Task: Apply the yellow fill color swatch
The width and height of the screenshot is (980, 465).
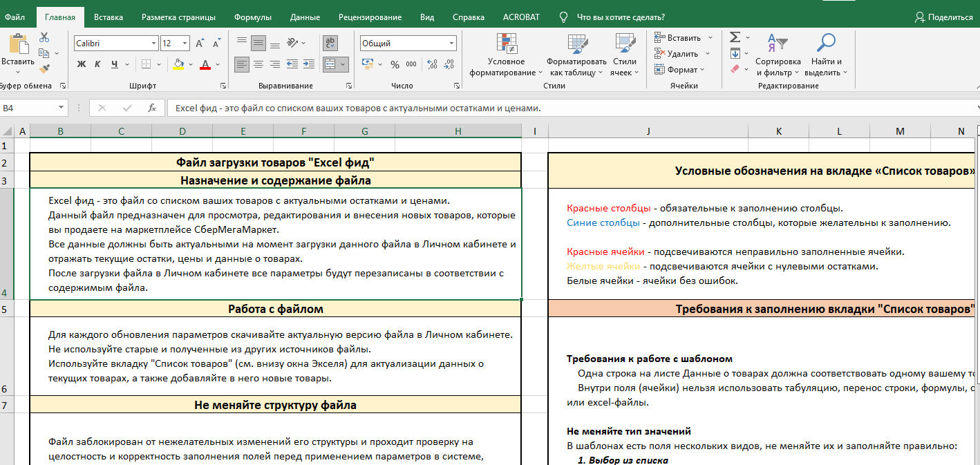Action: point(179,64)
